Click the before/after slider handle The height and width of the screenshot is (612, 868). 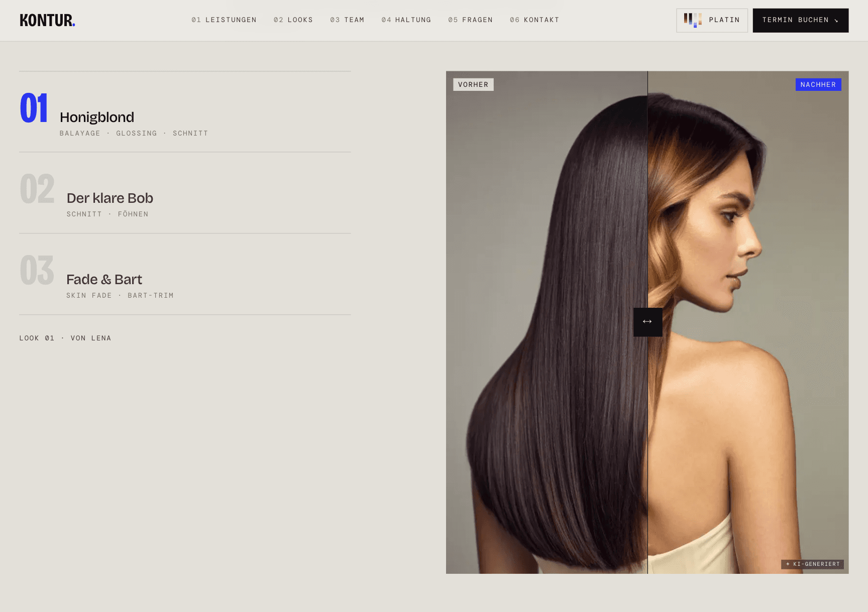tap(647, 322)
